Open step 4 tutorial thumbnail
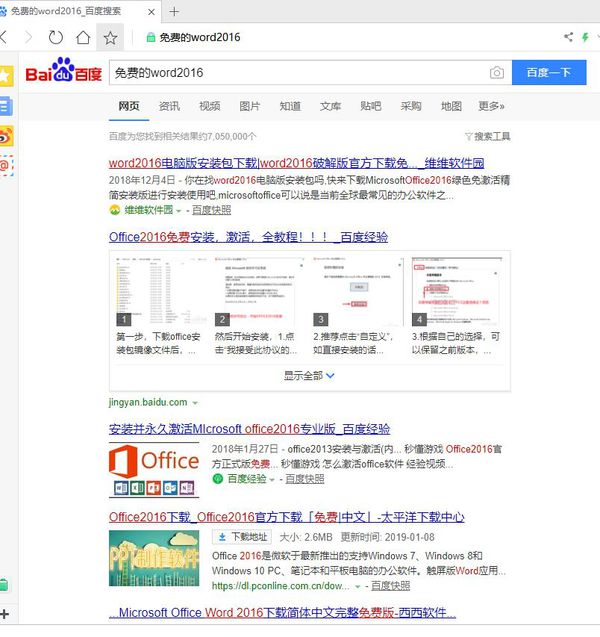 click(x=457, y=291)
